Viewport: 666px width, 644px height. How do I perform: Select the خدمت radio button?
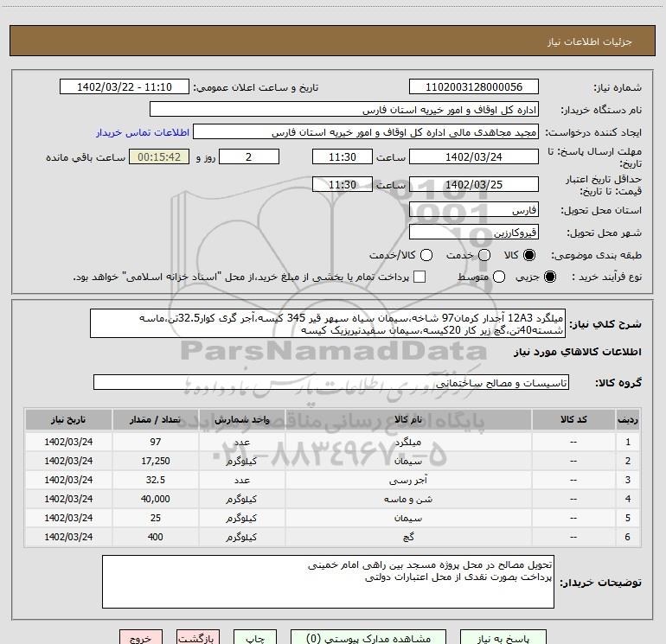point(484,255)
